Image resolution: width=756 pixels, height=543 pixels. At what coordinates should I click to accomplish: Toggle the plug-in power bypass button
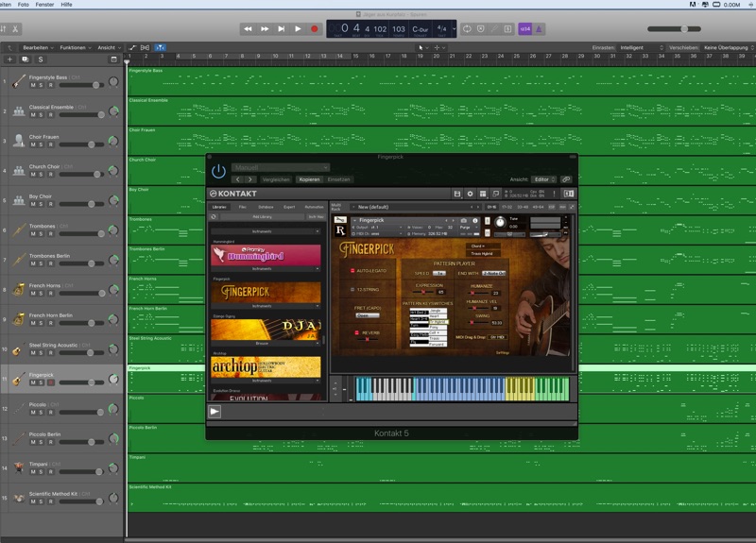218,171
